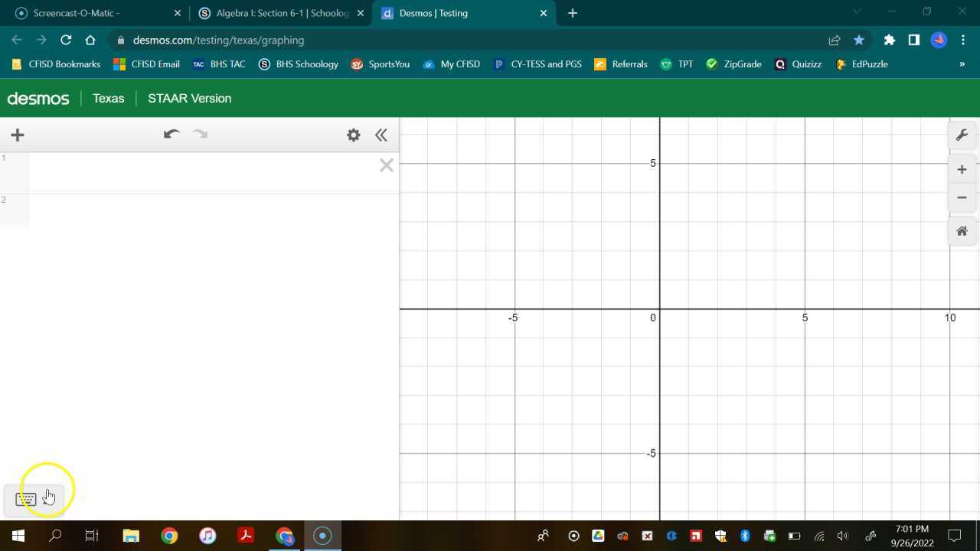Show the on-screen math keyboard
The image size is (980, 551).
tap(25, 498)
